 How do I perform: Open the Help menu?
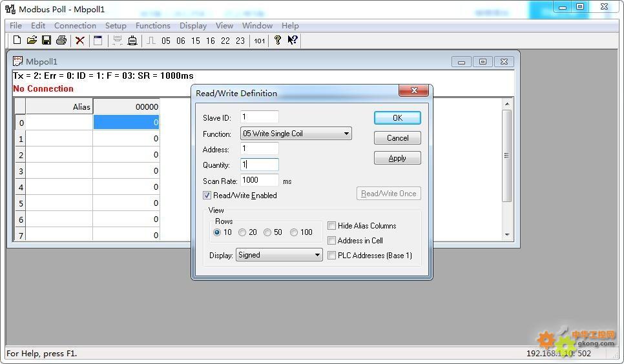click(x=290, y=25)
